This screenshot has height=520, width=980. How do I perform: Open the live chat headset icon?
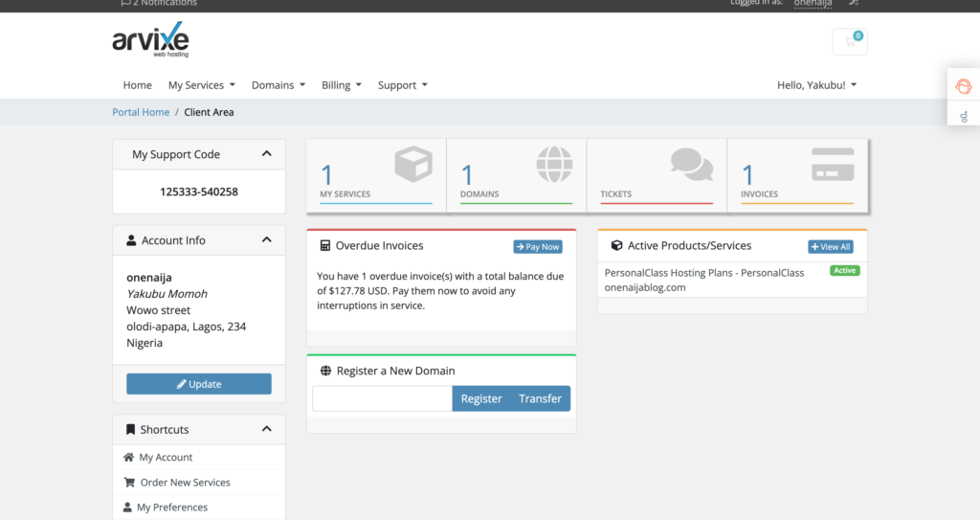[963, 86]
